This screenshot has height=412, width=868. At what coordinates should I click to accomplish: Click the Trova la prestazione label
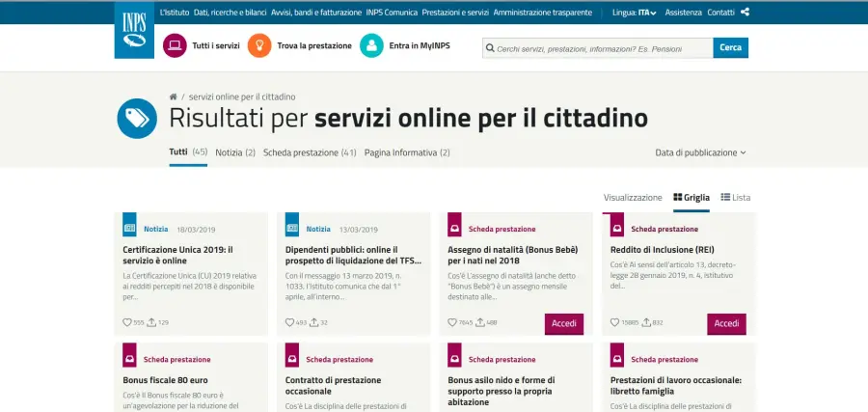[314, 46]
